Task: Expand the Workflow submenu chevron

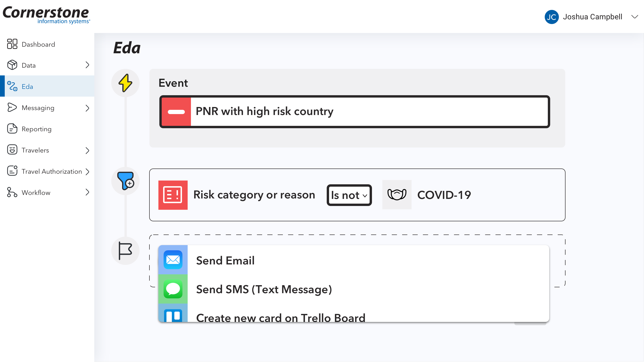Action: [87, 192]
